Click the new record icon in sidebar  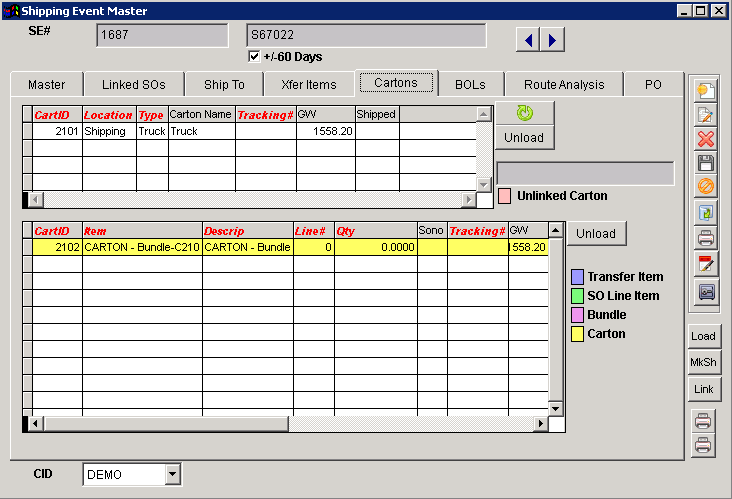pyautogui.click(x=706, y=89)
